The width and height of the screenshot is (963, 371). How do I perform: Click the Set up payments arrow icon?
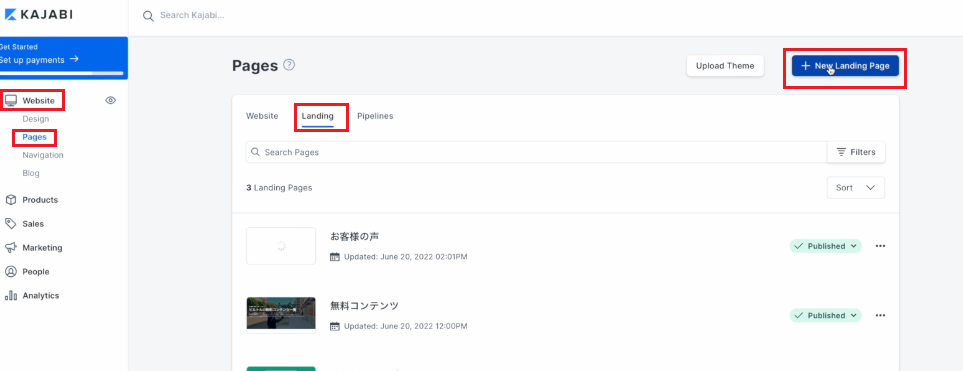(74, 59)
